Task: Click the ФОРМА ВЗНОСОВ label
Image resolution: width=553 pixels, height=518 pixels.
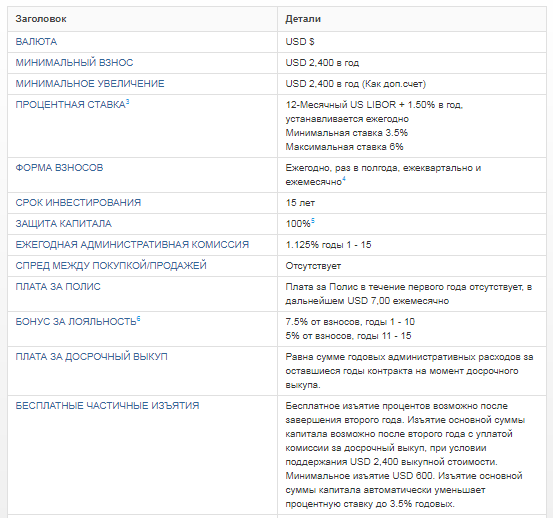Action: [59, 167]
